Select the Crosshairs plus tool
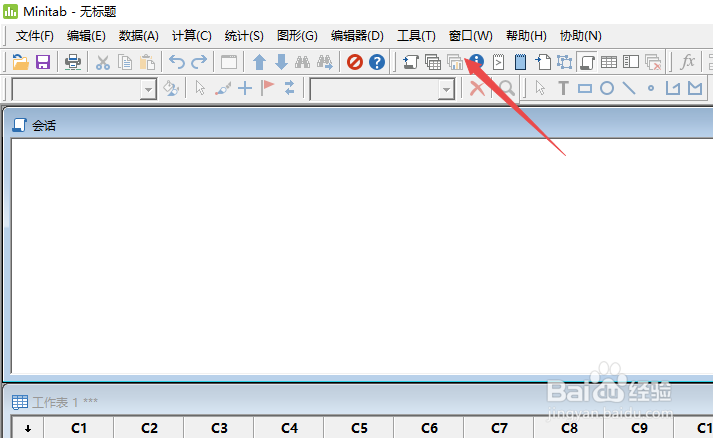Viewport: 713px width, 438px height. coord(245,88)
